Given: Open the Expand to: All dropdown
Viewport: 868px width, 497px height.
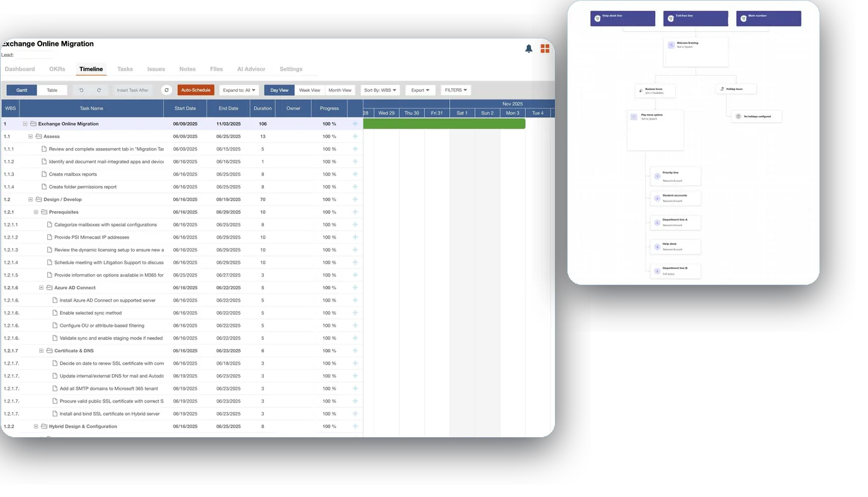Looking at the screenshot, I should [x=239, y=90].
